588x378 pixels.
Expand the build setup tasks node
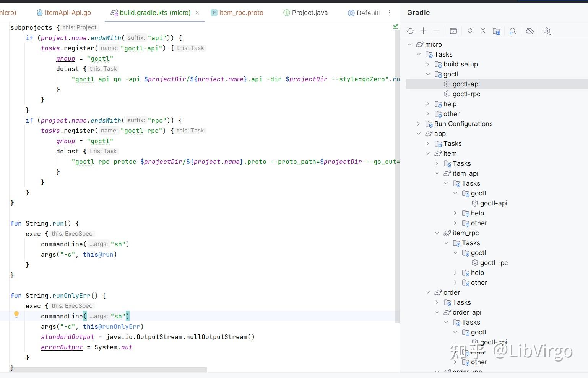tap(427, 64)
